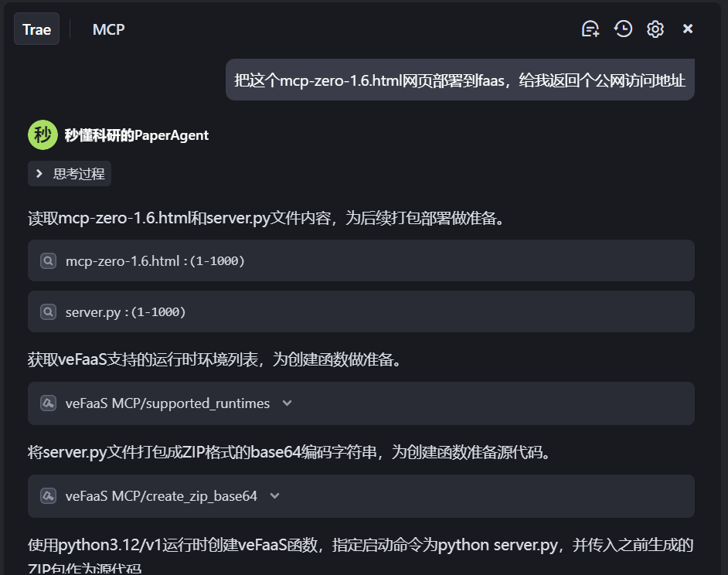The image size is (728, 575).
Task: Open the settings gear
Action: tap(655, 29)
